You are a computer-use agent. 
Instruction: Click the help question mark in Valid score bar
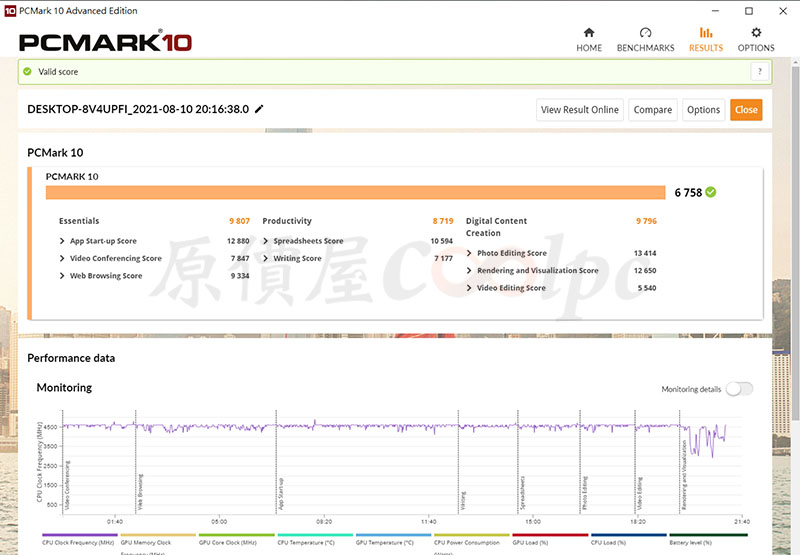click(x=760, y=71)
